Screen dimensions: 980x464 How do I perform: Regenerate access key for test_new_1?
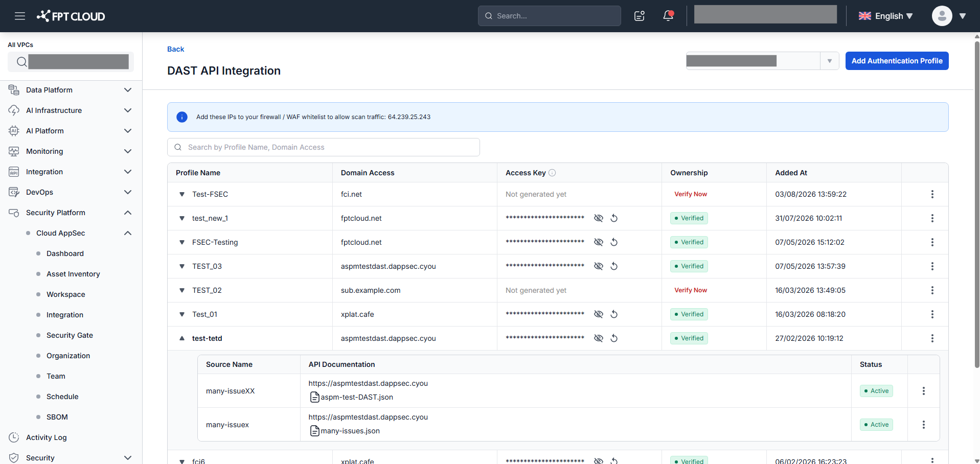[x=614, y=218]
